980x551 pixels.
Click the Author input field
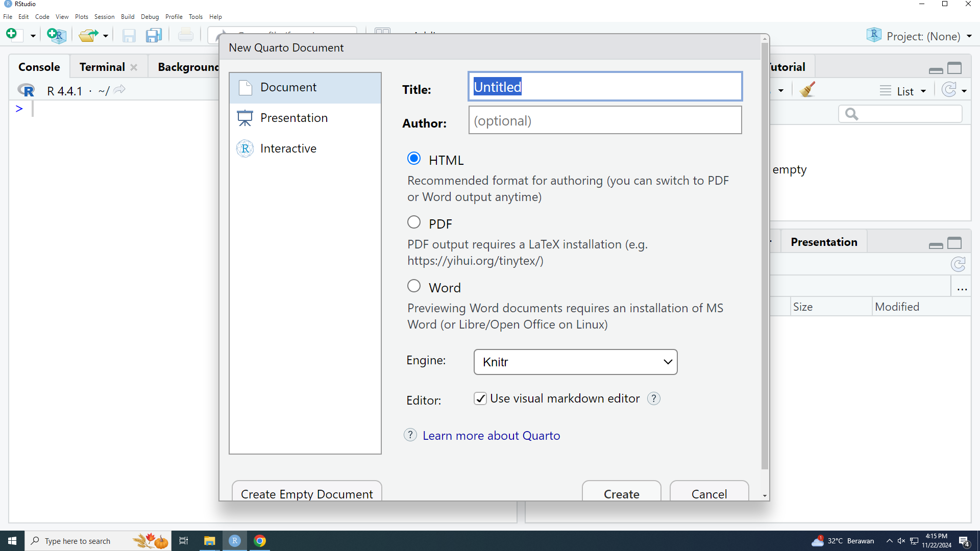tap(605, 120)
